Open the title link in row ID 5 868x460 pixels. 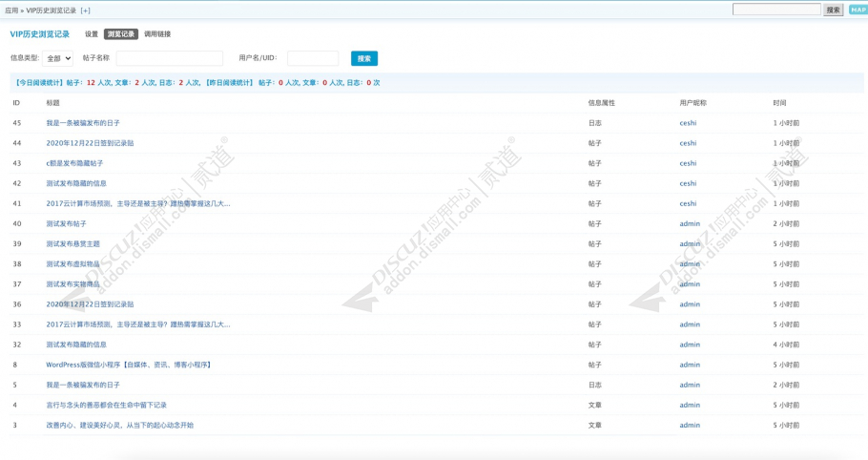tap(83, 385)
